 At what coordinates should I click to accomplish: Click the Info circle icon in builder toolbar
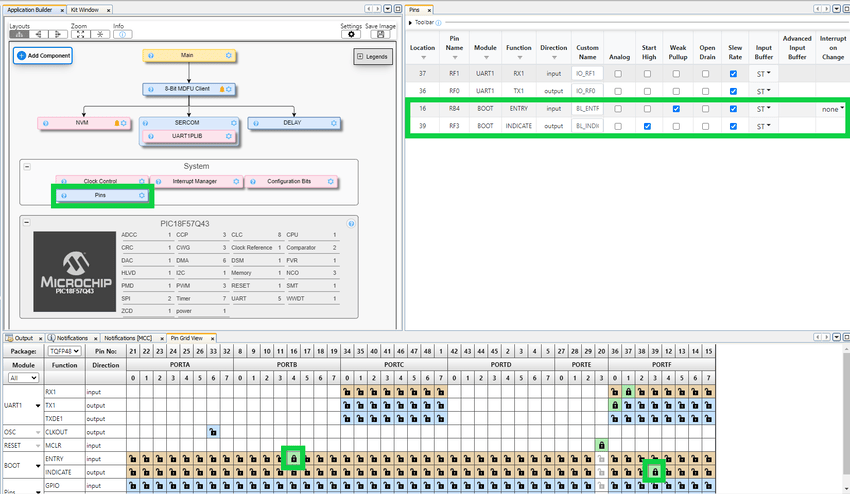pos(123,34)
